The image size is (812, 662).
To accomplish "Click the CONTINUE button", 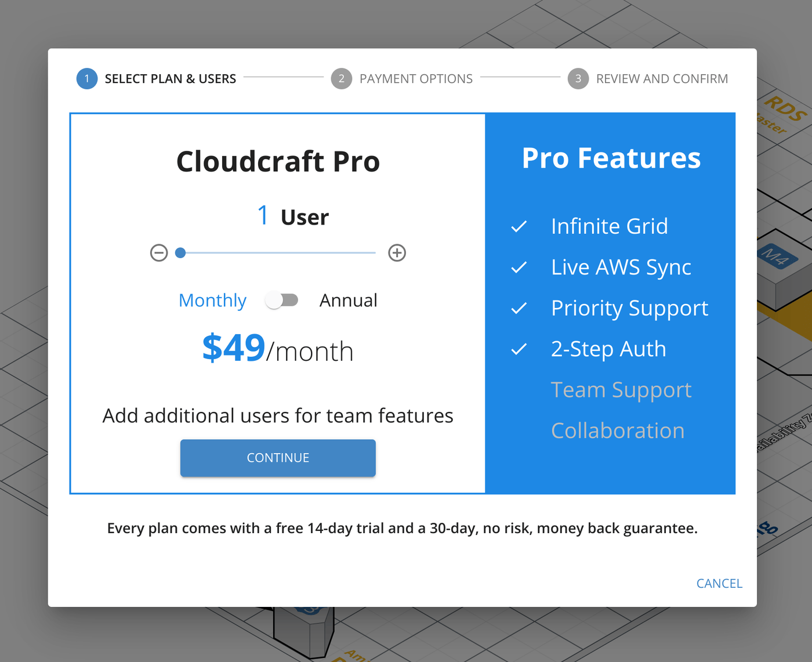I will click(278, 458).
